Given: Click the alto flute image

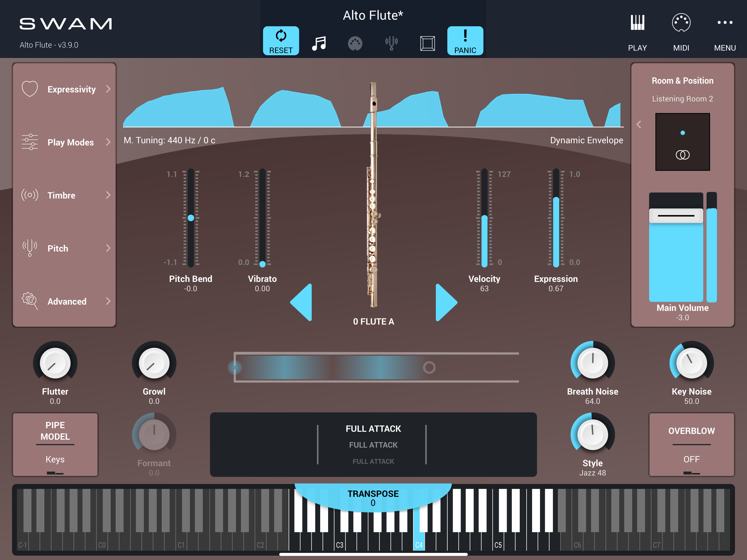Looking at the screenshot, I should [373, 194].
